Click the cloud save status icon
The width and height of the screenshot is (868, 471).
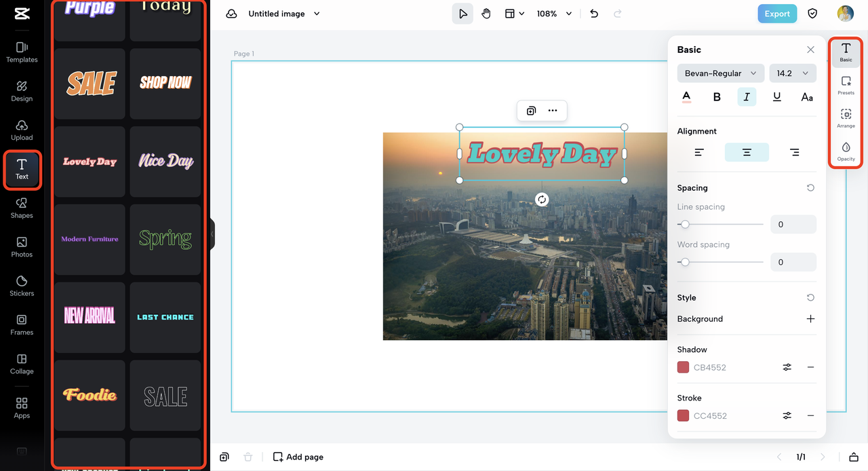click(x=231, y=14)
